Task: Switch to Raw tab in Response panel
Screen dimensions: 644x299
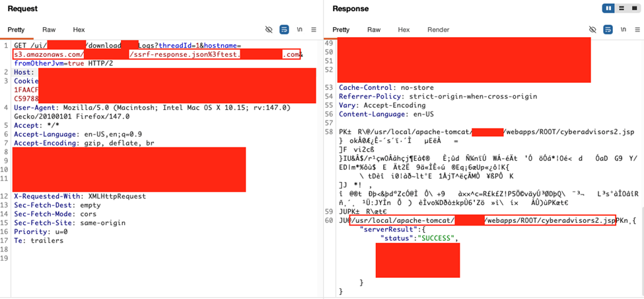Action: (374, 30)
